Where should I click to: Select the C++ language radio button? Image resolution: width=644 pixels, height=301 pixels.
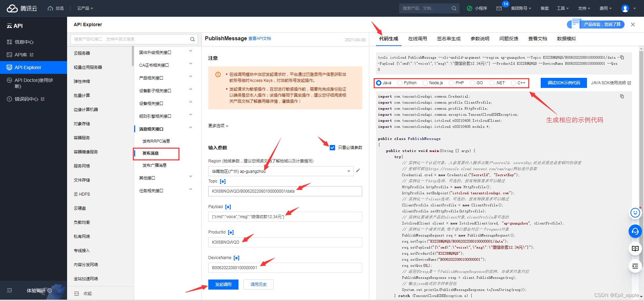514,83
